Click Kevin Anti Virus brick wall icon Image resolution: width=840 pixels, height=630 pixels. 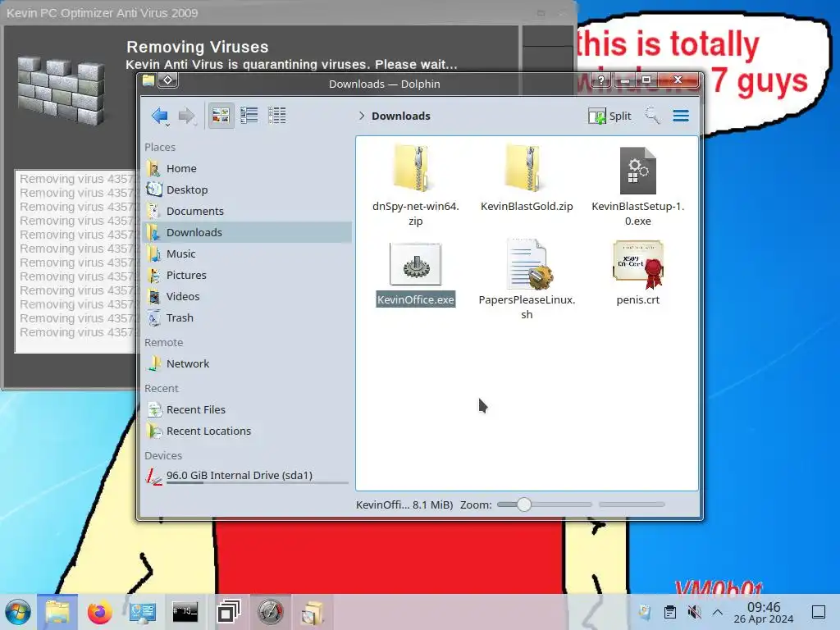[62, 91]
